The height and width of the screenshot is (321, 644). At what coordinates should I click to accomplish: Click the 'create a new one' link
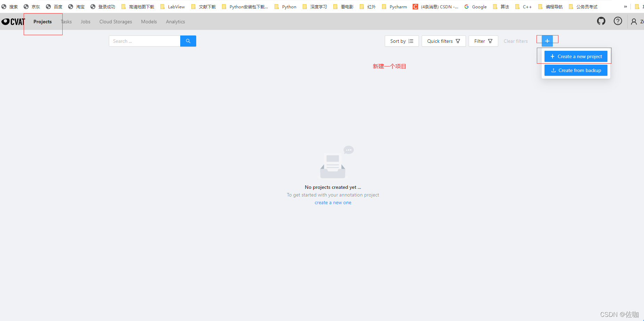coord(333,203)
